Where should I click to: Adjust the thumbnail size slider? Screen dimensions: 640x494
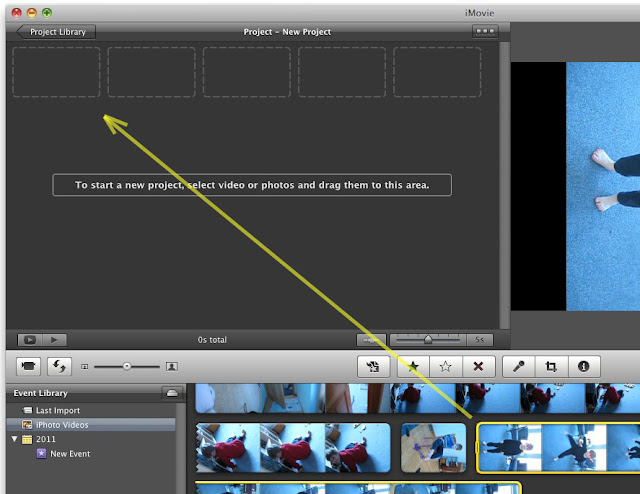click(x=127, y=367)
